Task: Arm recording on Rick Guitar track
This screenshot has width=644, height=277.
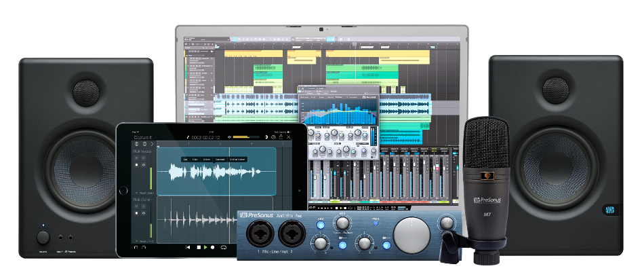Action: [x=136, y=213]
